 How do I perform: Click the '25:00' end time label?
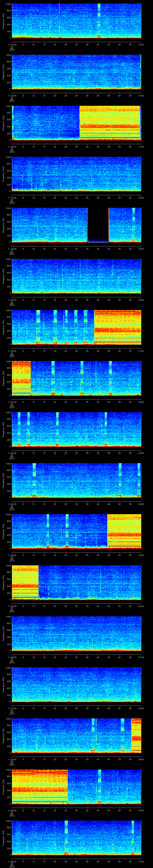pyautogui.click(x=141, y=555)
